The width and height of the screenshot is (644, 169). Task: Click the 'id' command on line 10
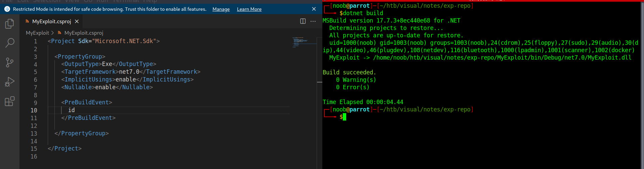click(x=72, y=110)
